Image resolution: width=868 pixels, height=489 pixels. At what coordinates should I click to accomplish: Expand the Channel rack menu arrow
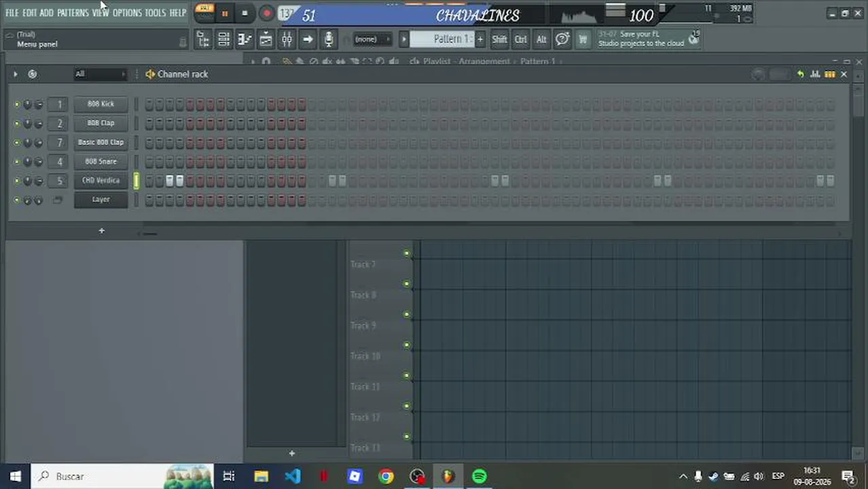coord(15,74)
